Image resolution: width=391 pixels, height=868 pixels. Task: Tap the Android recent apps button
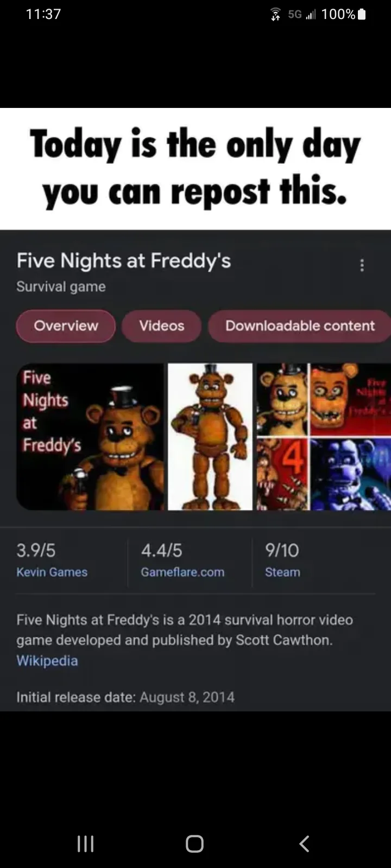tap(85, 844)
